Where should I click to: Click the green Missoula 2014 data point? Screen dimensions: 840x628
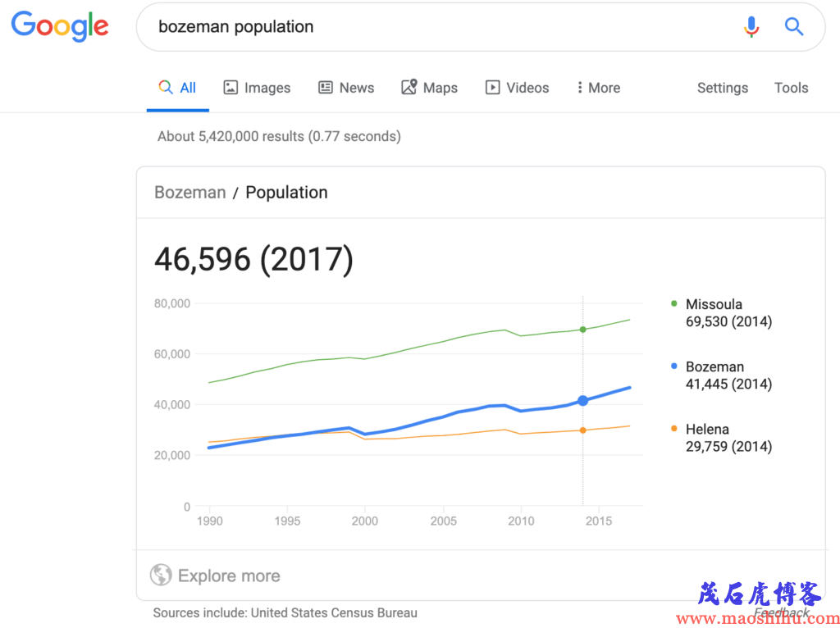click(x=583, y=330)
